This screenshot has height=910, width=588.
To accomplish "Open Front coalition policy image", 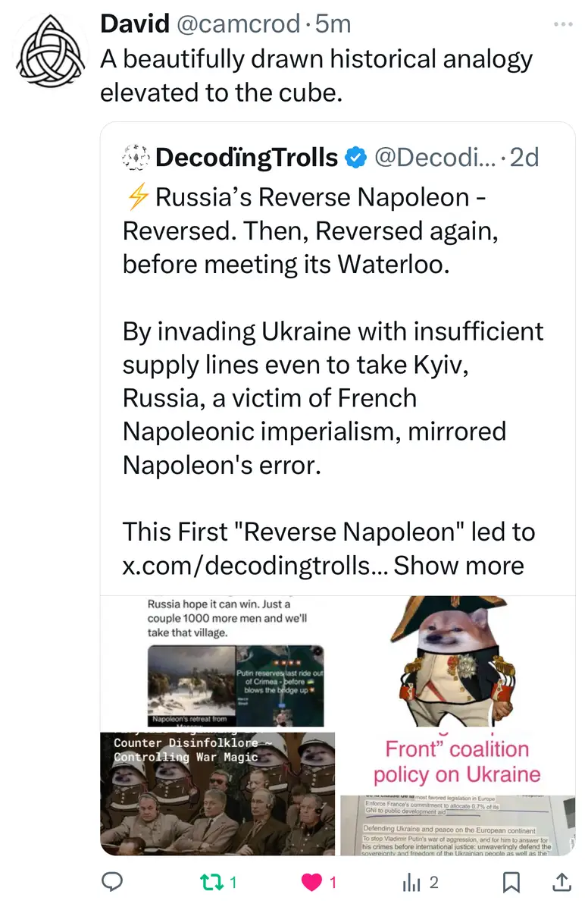I will [x=457, y=793].
